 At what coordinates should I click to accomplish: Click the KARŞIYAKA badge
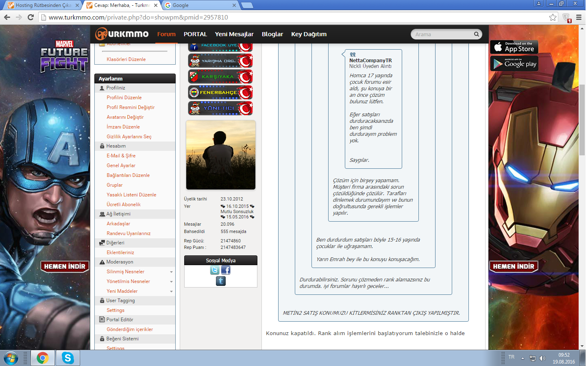220,76
